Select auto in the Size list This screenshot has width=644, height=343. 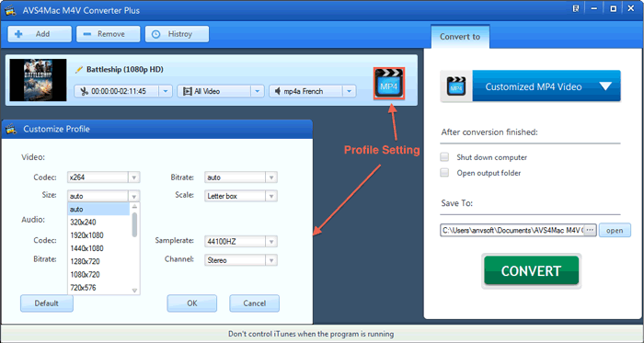point(99,210)
